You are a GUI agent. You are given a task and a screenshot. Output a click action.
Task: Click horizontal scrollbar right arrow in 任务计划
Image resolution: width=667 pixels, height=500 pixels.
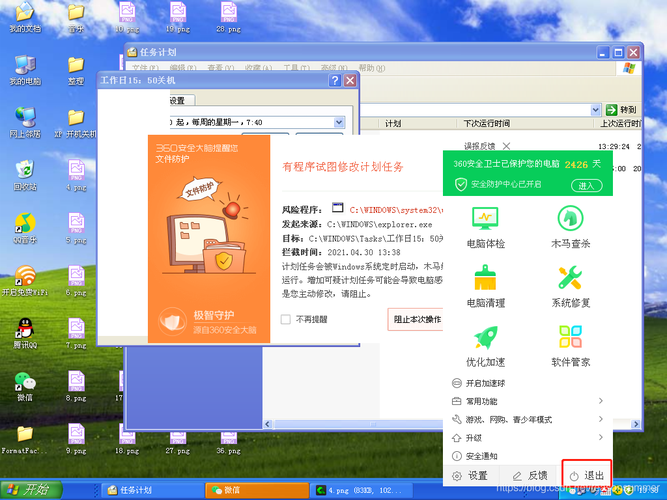[x=636, y=424]
